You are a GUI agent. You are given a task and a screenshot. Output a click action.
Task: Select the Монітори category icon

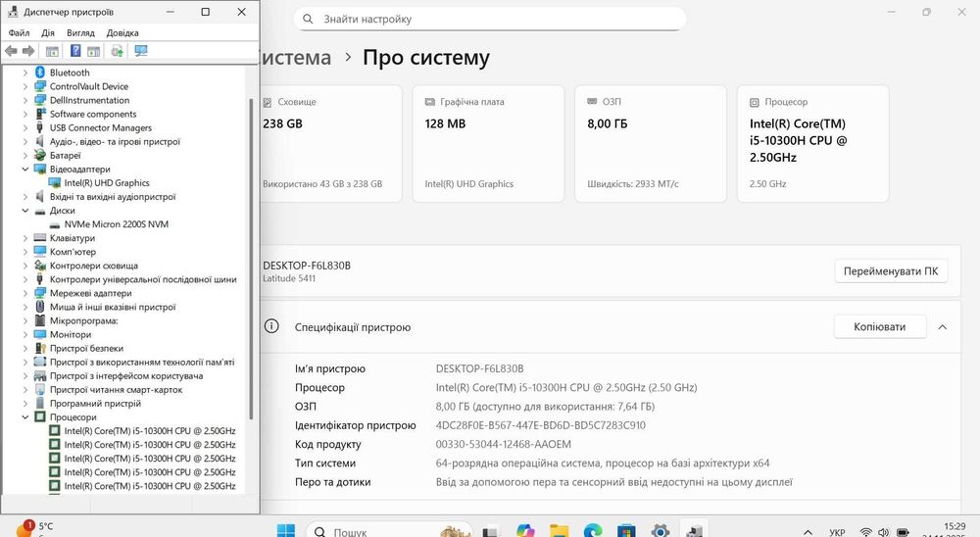40,334
